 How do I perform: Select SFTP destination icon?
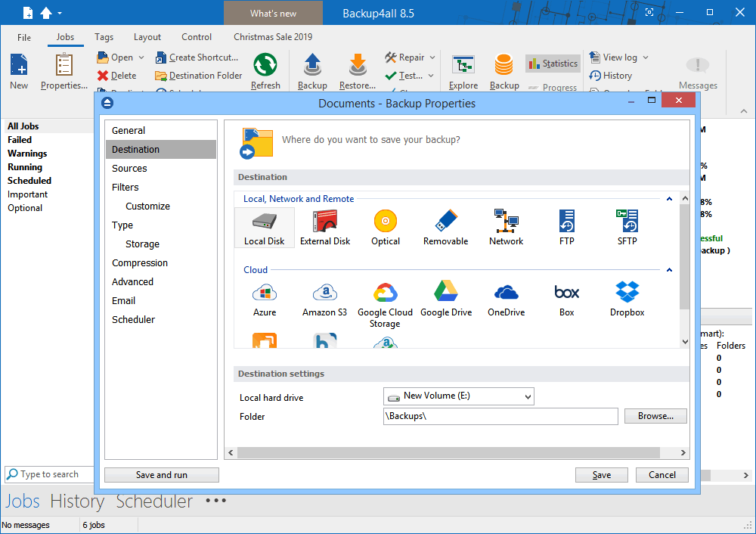click(627, 228)
